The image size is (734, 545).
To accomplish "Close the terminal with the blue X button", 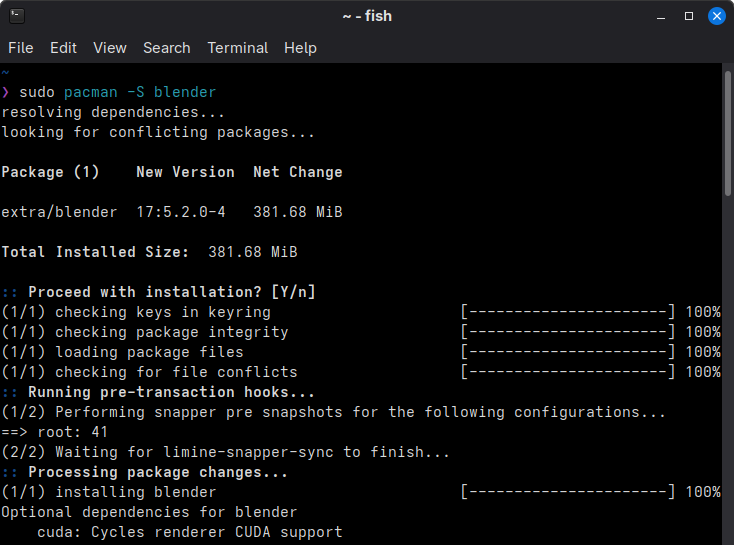I will point(717,16).
